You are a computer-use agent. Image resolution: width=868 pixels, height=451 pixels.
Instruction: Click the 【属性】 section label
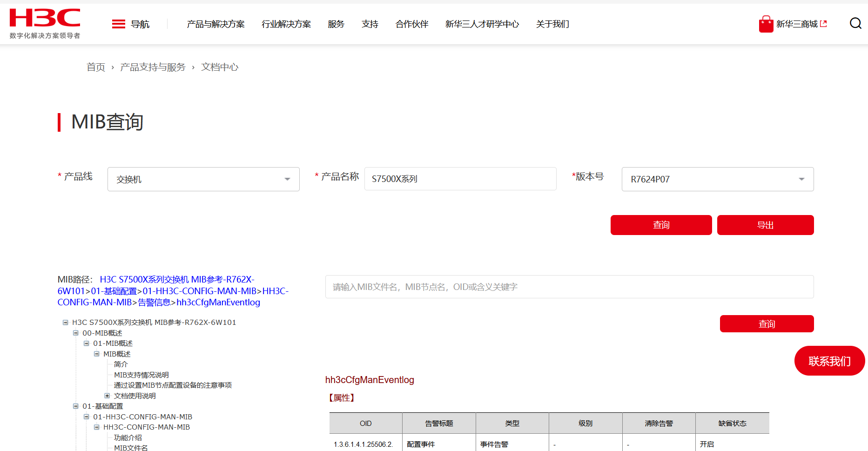(342, 397)
